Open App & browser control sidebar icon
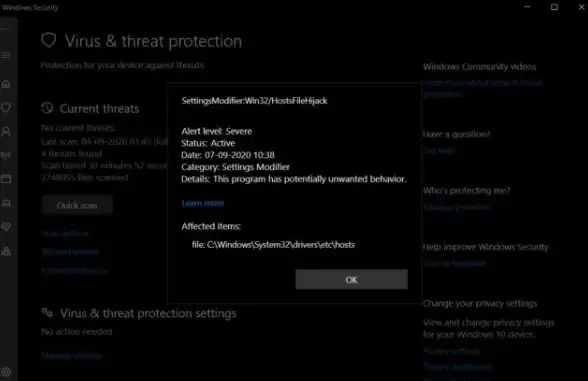Viewport: 588px width, 381px height. pos(6,179)
